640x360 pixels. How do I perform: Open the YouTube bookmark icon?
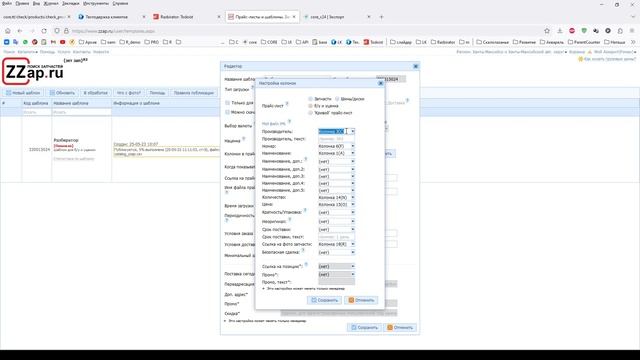tap(62, 42)
